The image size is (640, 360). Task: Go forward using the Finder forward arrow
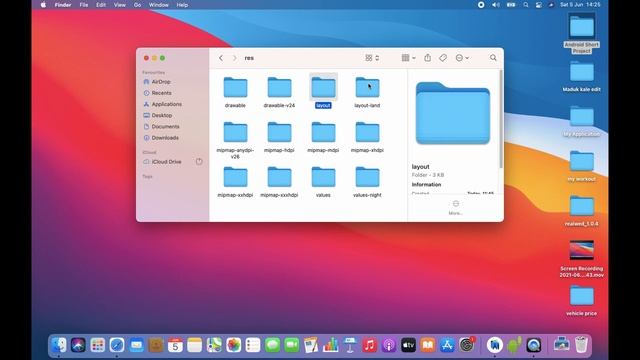[x=234, y=58]
